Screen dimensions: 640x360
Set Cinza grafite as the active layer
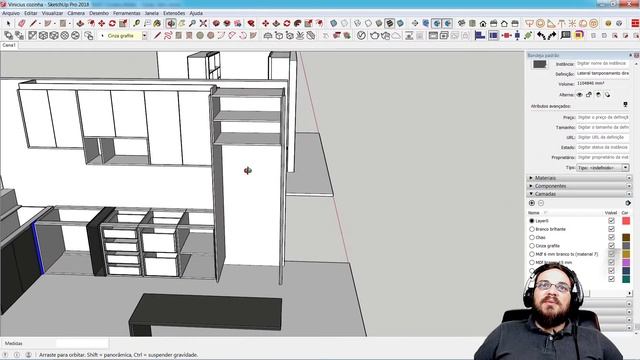[532, 246]
